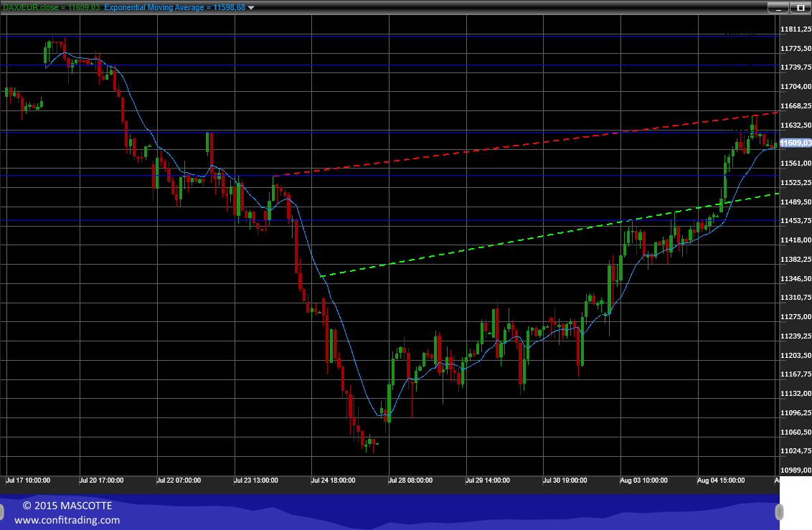Click the blue overview navigator area chart
The width and height of the screenshot is (812, 530).
[390, 512]
